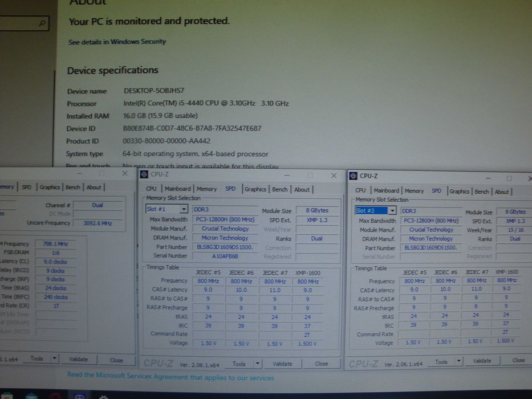Open See details in Windows Security link
This screenshot has width=532, height=399.
(117, 42)
